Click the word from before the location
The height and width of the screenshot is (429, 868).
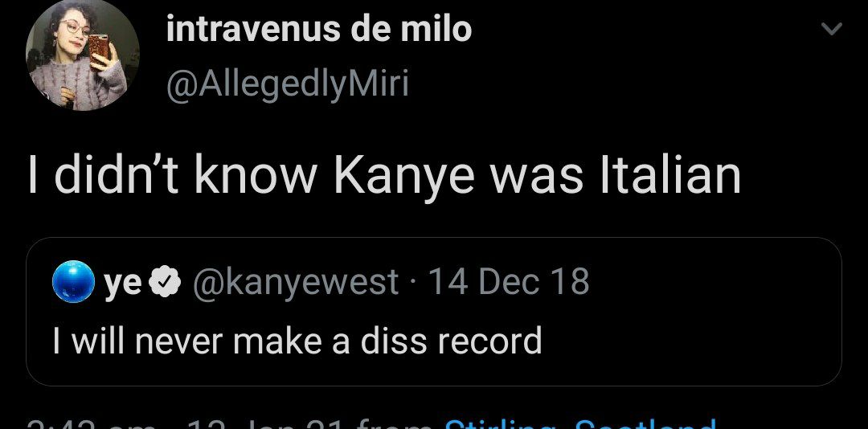coord(394,423)
